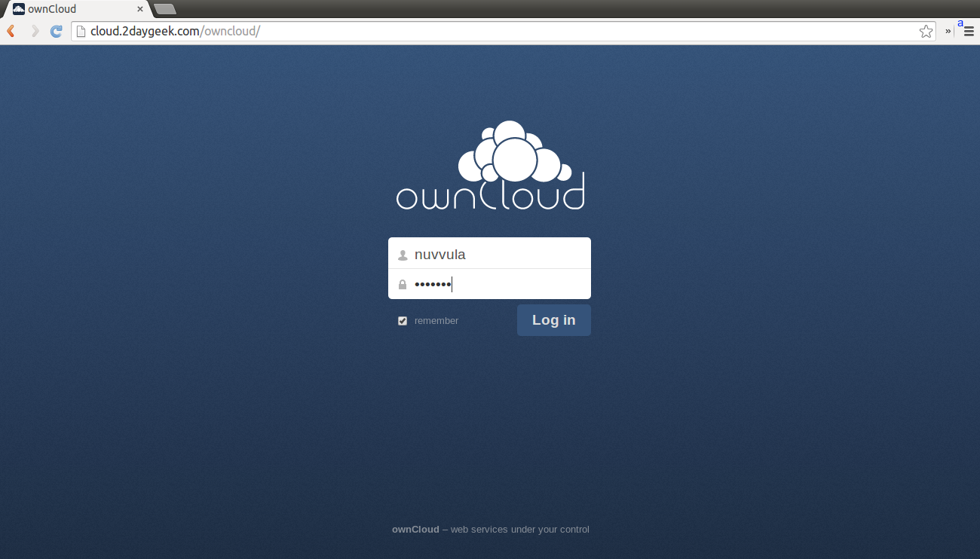Open the ownCloud link in footer
This screenshot has width=980, height=559.
(415, 530)
